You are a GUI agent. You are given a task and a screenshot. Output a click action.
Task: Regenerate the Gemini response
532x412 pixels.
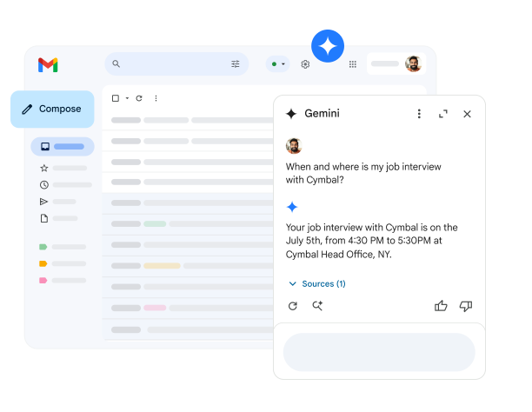pyautogui.click(x=293, y=306)
